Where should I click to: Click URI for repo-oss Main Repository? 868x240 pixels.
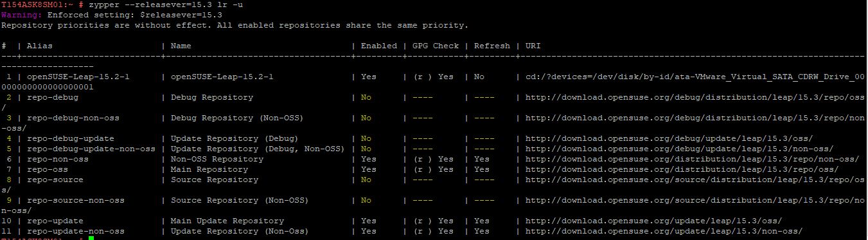pyautogui.click(x=682, y=169)
